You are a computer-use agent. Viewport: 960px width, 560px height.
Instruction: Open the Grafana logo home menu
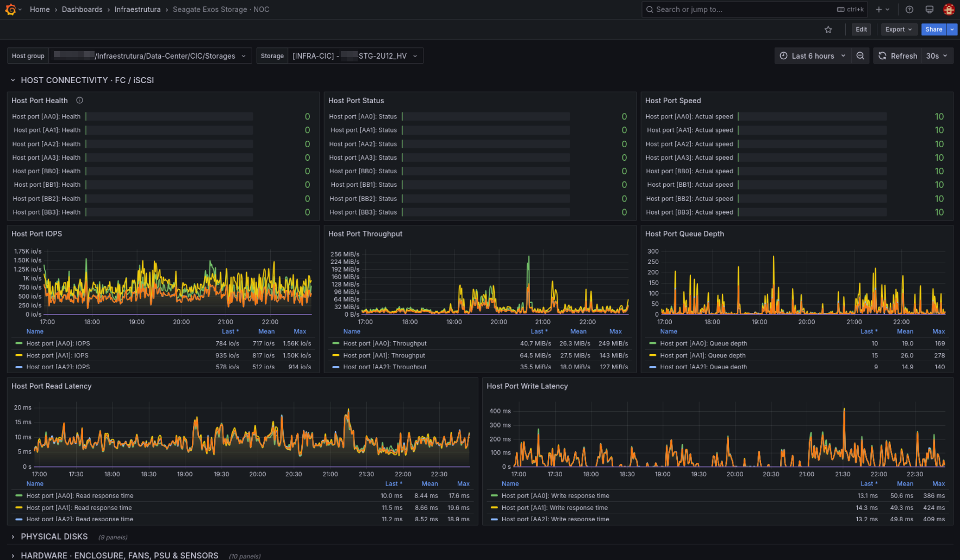10,9
